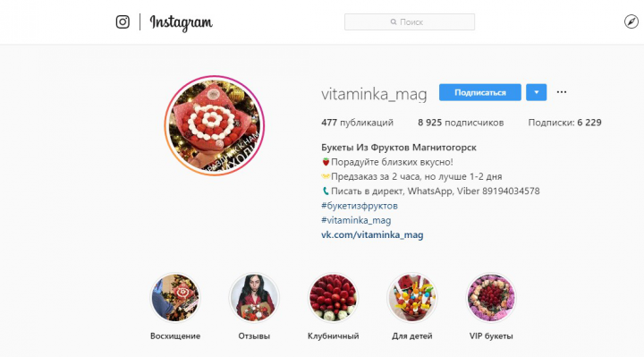Open the #vitaminka_mag hashtag link
Viewport: 644px width, 357px height.
point(356,220)
